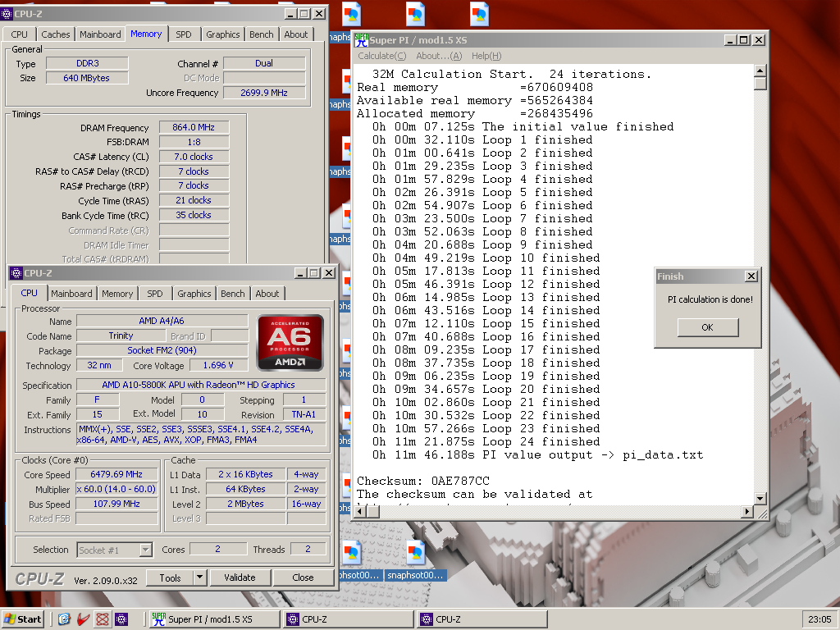This screenshot has height=630, width=840.
Task: Click the Super PI vertical scrollbar thumb
Action: (x=760, y=84)
